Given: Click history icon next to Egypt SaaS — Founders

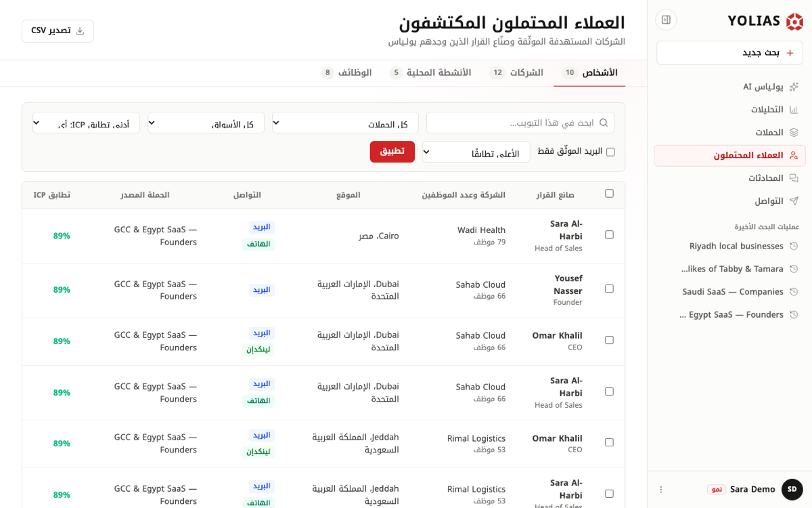Looking at the screenshot, I should tap(794, 315).
